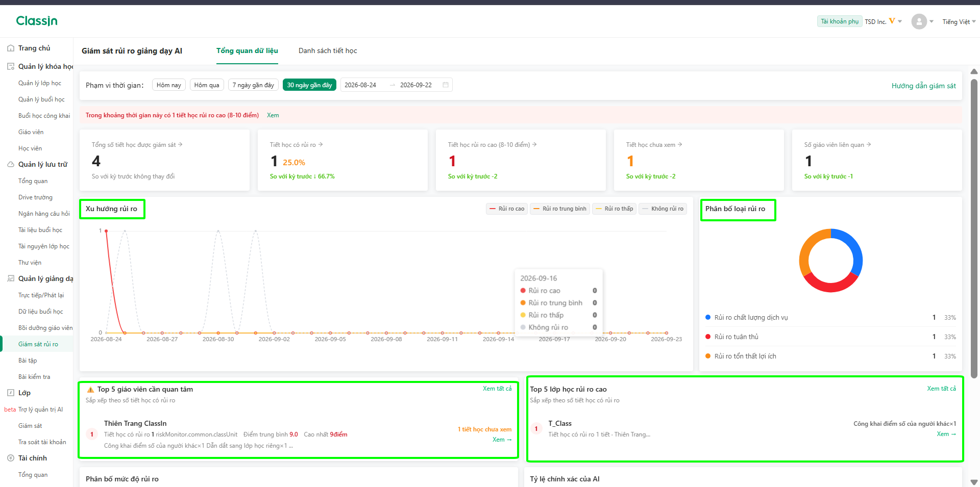Open the Tiếng Việt language dropdown
Screen dimensions: 980x487
[959, 21]
